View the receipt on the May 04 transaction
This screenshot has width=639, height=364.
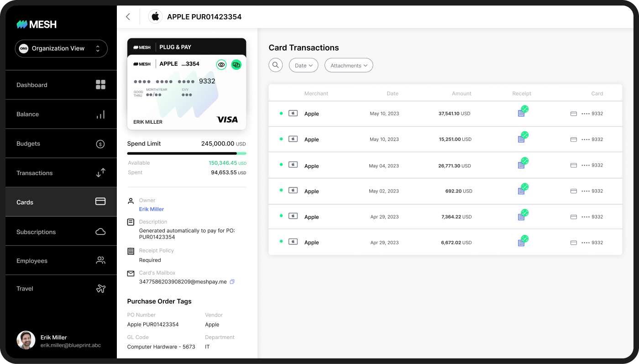pyautogui.click(x=522, y=165)
